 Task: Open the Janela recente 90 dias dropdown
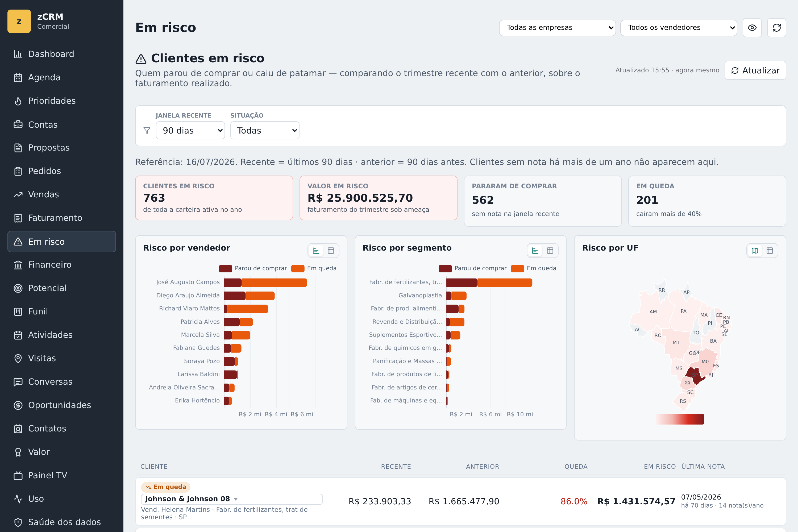[x=190, y=130]
